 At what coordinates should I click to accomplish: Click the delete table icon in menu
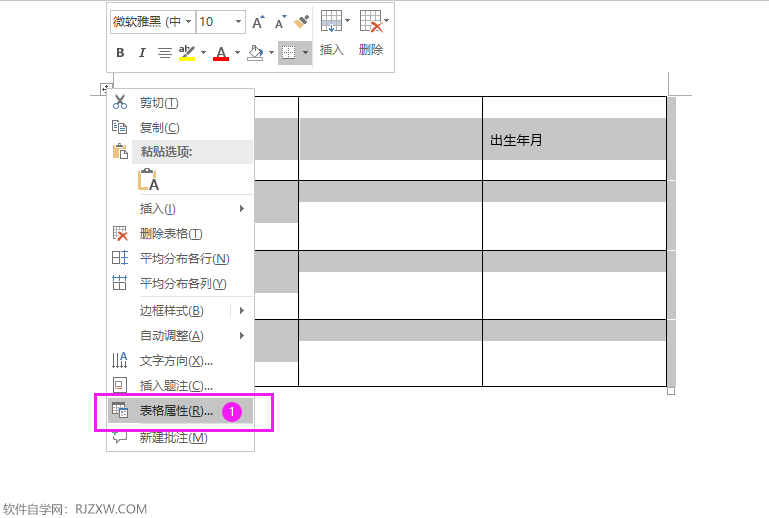(120, 233)
